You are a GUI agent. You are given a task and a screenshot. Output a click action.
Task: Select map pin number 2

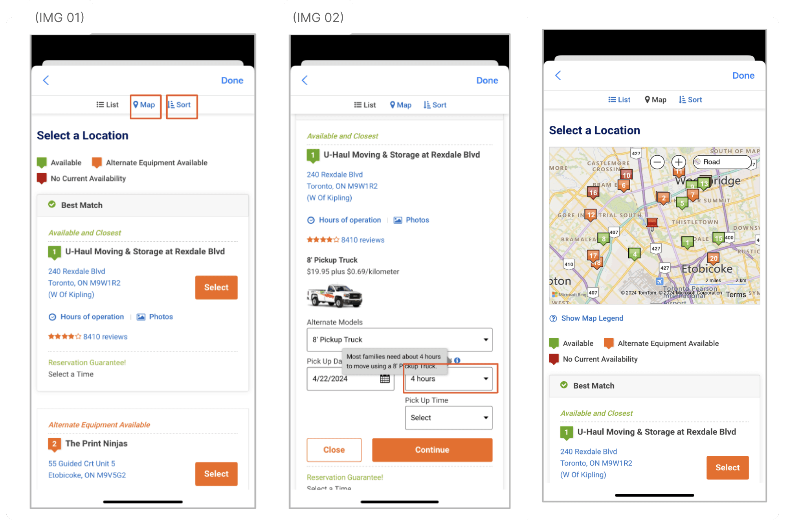(664, 198)
